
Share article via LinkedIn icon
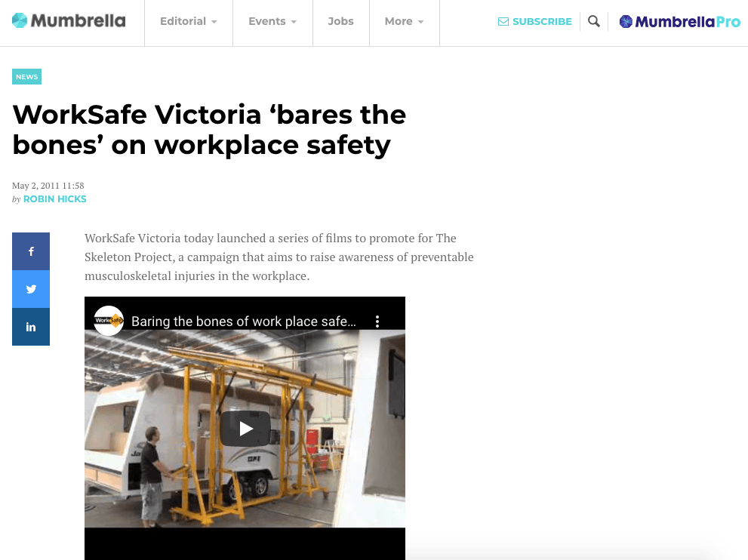[31, 327]
